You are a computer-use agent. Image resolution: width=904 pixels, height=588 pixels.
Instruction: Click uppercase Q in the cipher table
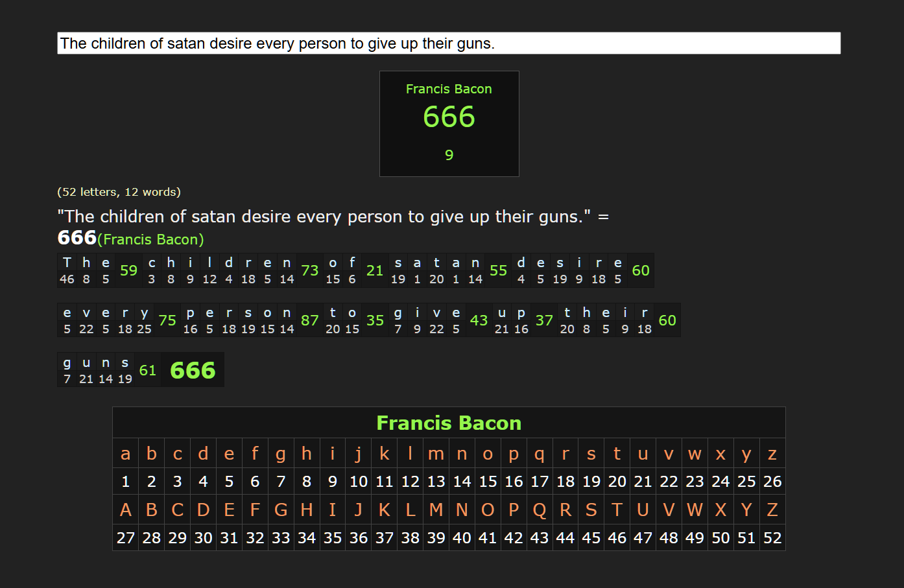pyautogui.click(x=540, y=510)
